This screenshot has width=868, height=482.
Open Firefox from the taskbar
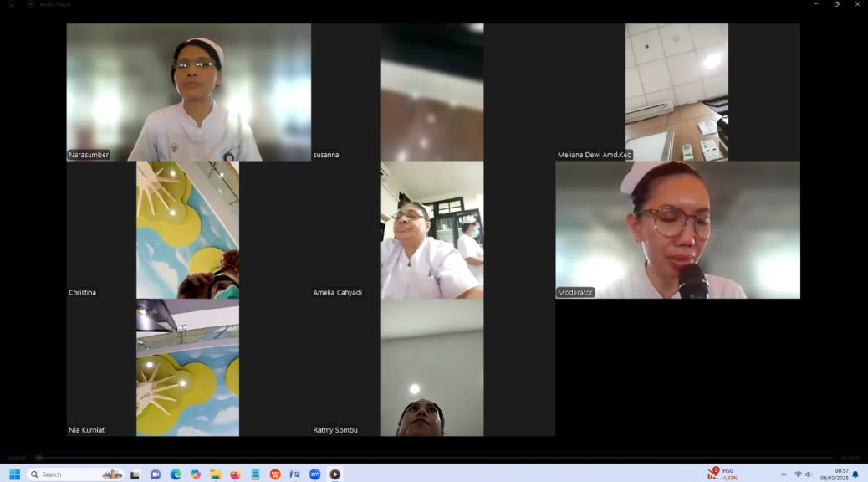[235, 474]
